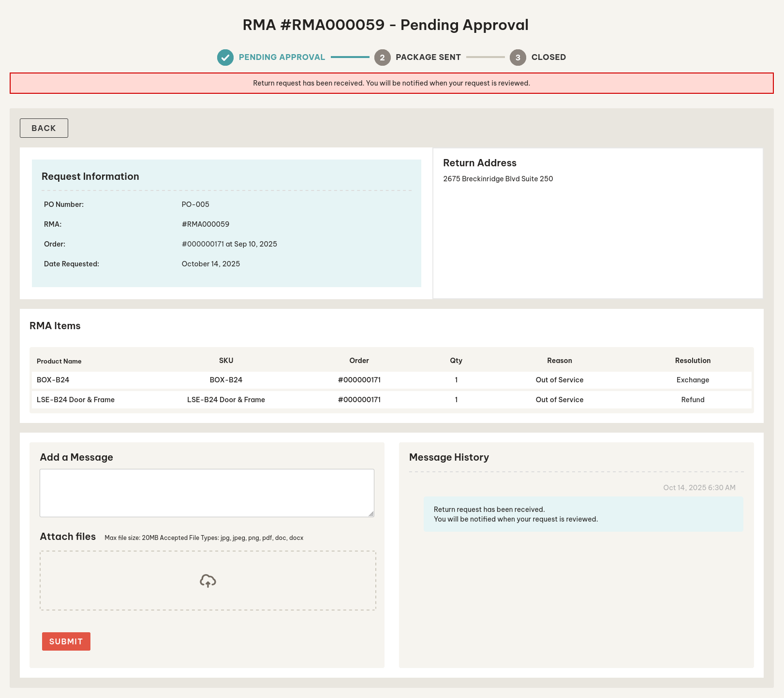Click the Pending Approval step label
Viewport: 784px width, 698px height.
click(281, 57)
